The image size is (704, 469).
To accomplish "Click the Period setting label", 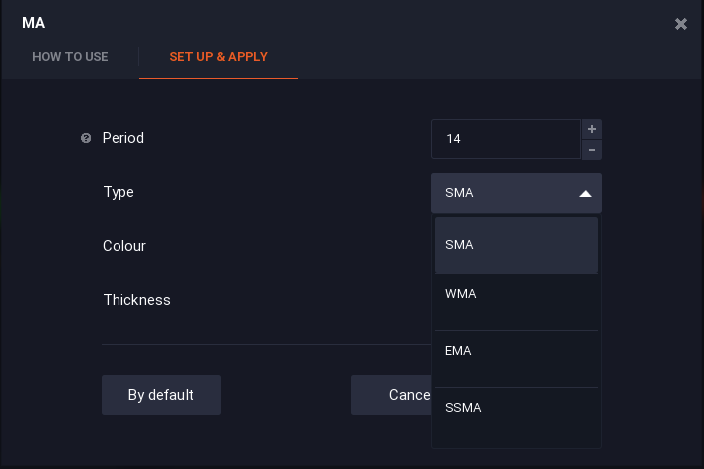I will [x=123, y=138].
